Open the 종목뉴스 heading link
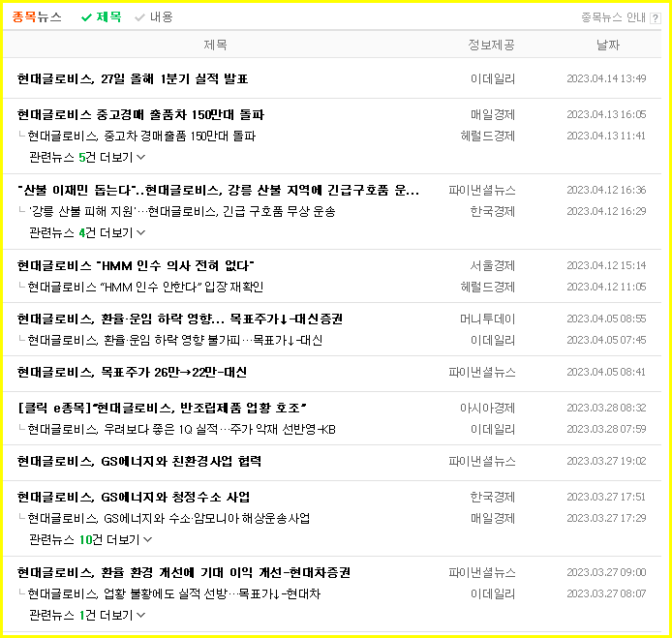Screen dimensions: 672x638 click(37, 17)
